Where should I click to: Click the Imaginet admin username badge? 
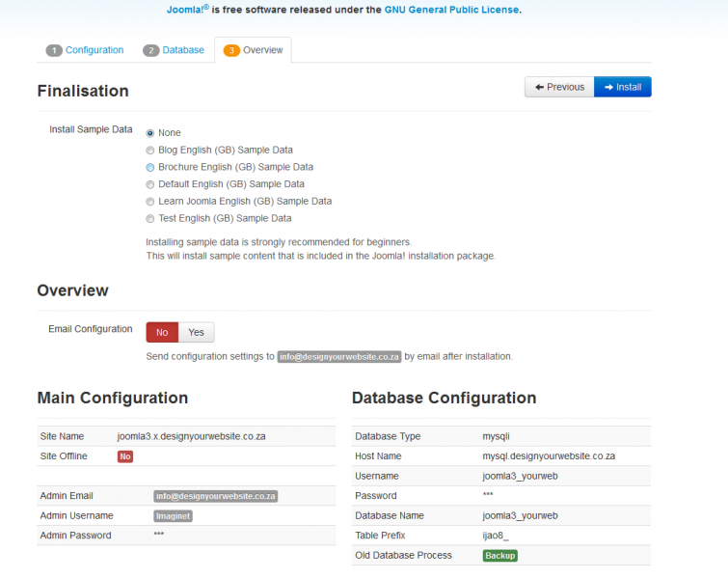174,516
